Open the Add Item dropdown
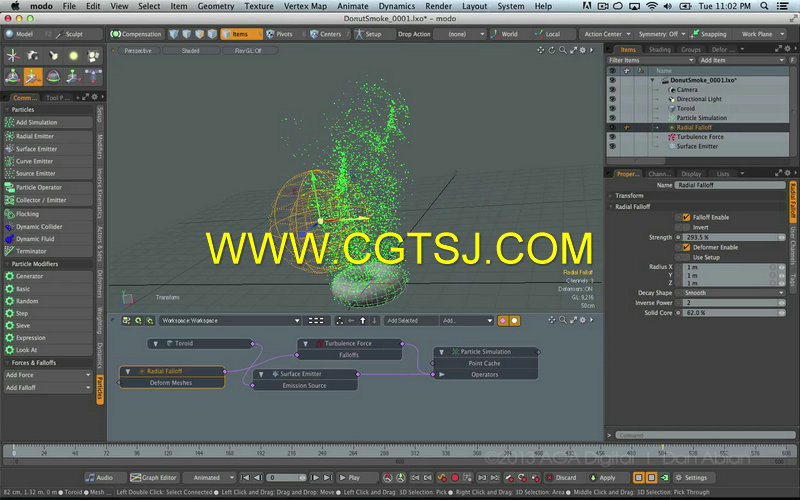The width and height of the screenshot is (800, 500). pyautogui.click(x=741, y=60)
